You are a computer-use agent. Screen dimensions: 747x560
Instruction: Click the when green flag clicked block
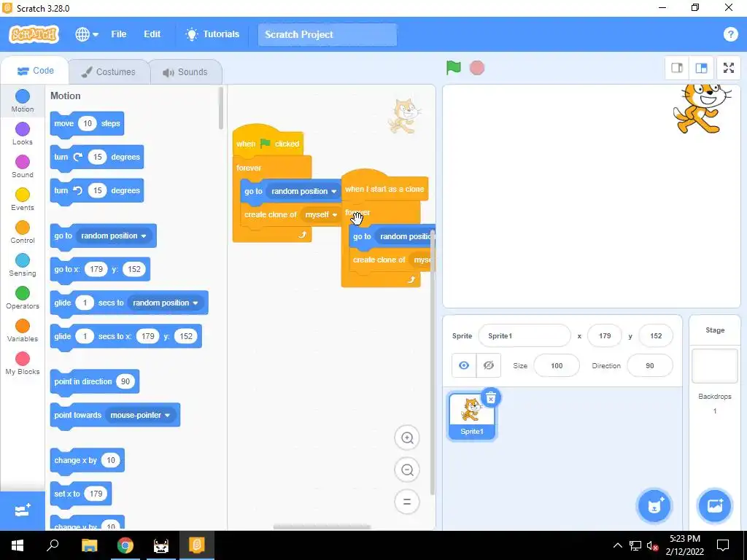point(268,141)
